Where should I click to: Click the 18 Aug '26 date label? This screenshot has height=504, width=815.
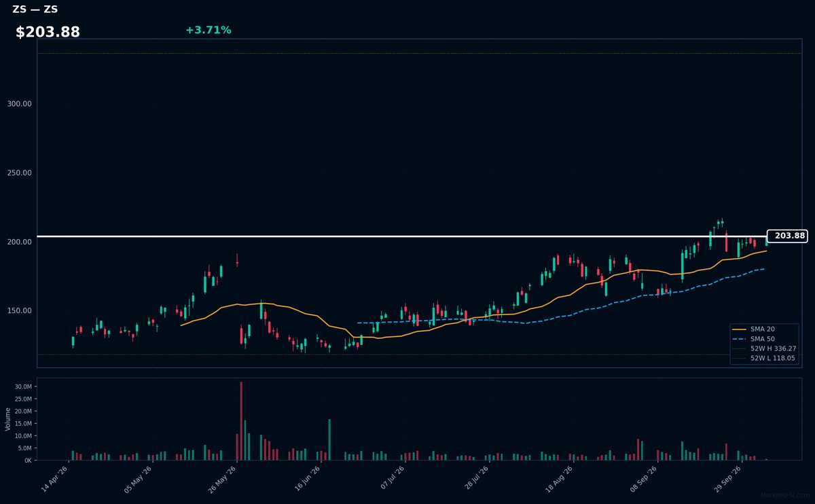(x=560, y=478)
